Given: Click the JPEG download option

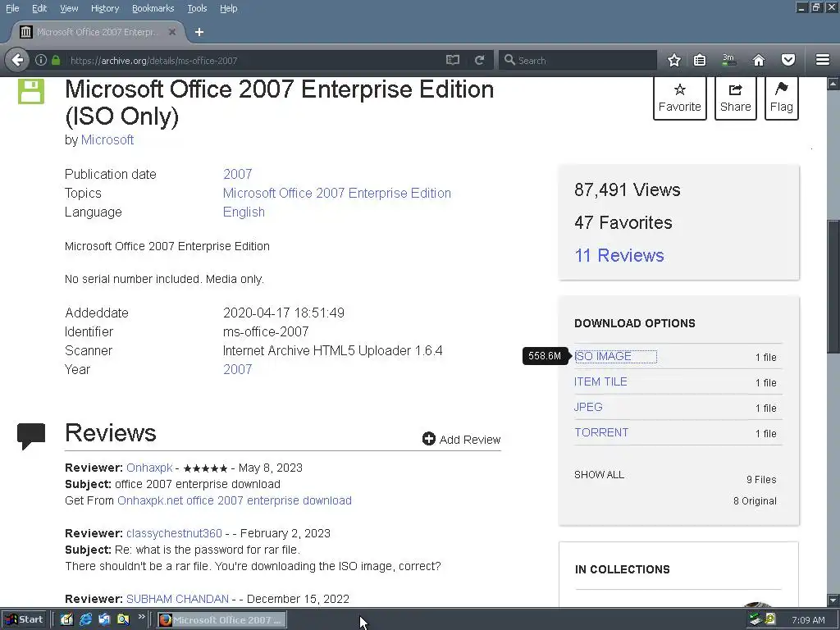Looking at the screenshot, I should click(x=588, y=407).
